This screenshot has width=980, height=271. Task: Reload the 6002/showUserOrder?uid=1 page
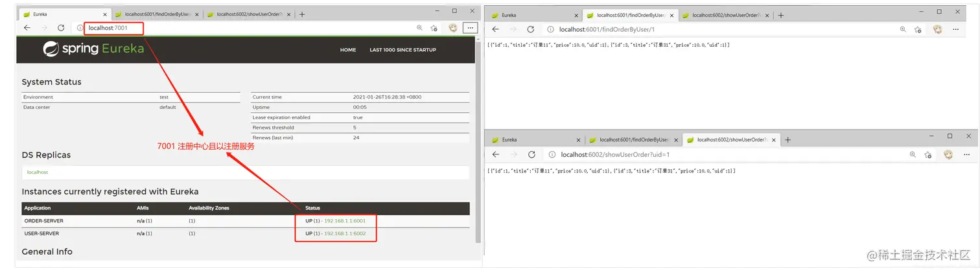tap(530, 154)
